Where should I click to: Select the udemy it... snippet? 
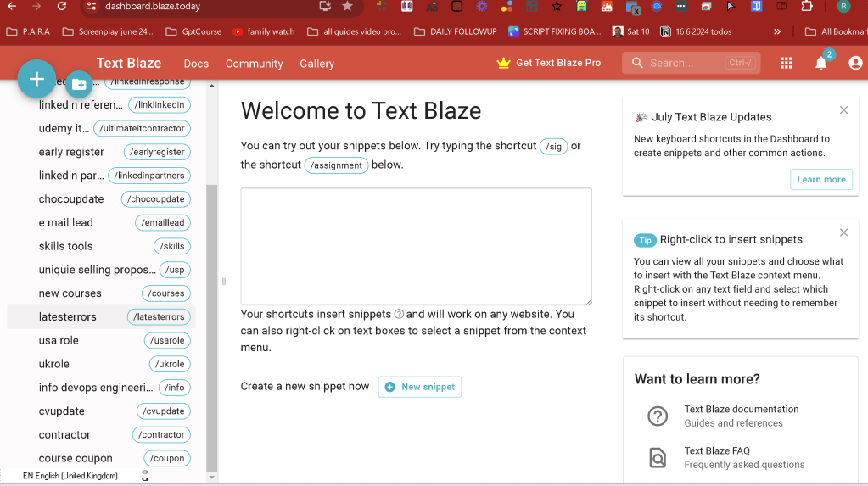tap(101, 128)
